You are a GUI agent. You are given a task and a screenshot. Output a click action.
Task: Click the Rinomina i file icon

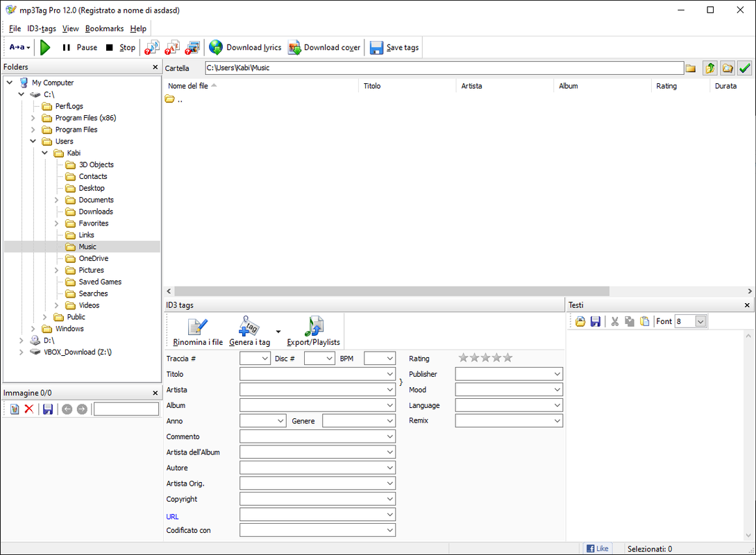198,327
